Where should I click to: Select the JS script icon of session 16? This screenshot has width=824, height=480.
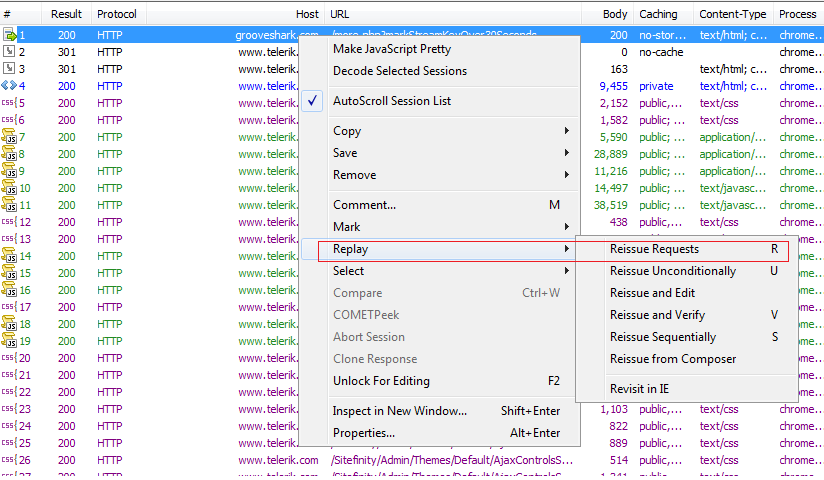(9, 289)
